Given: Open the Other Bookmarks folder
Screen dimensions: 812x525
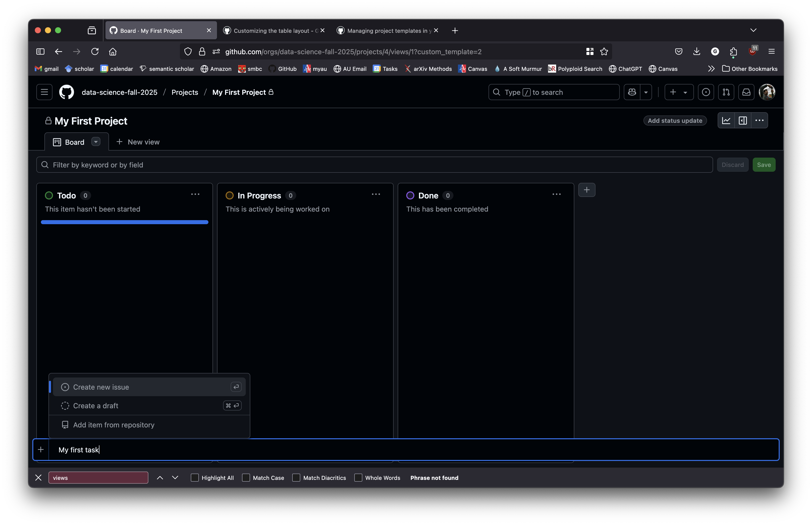Looking at the screenshot, I should pos(750,69).
